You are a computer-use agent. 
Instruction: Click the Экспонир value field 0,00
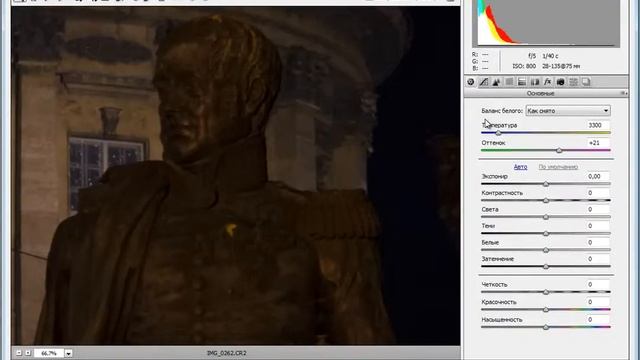(598, 176)
